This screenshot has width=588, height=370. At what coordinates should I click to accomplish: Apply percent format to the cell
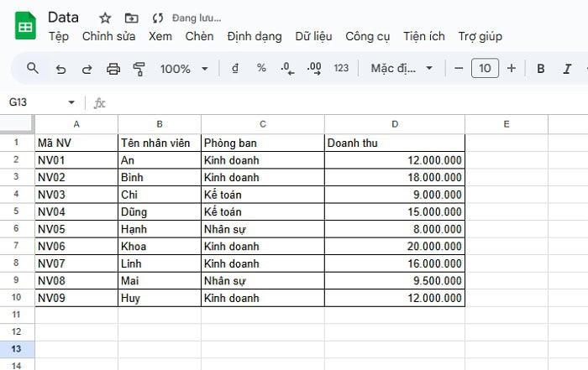coord(261,69)
